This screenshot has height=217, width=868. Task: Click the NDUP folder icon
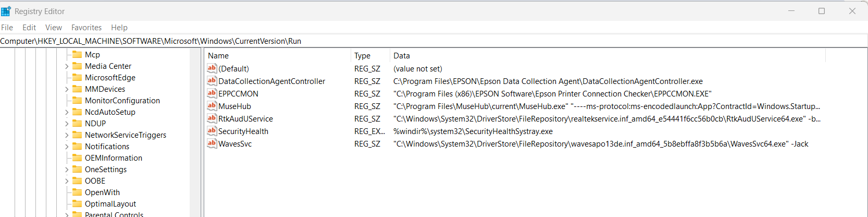coord(77,123)
